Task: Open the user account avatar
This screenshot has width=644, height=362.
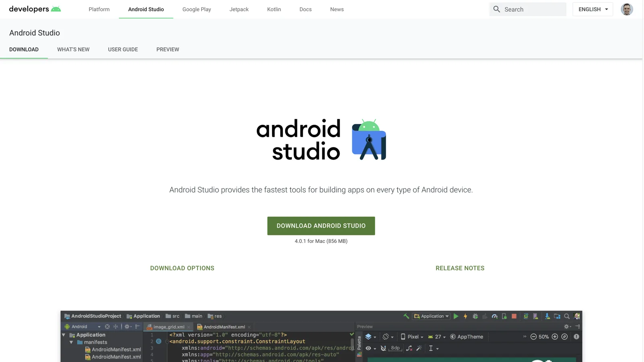Action: (627, 9)
